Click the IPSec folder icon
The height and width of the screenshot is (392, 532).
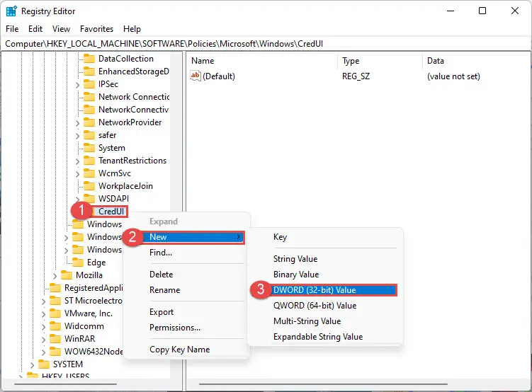pos(89,84)
